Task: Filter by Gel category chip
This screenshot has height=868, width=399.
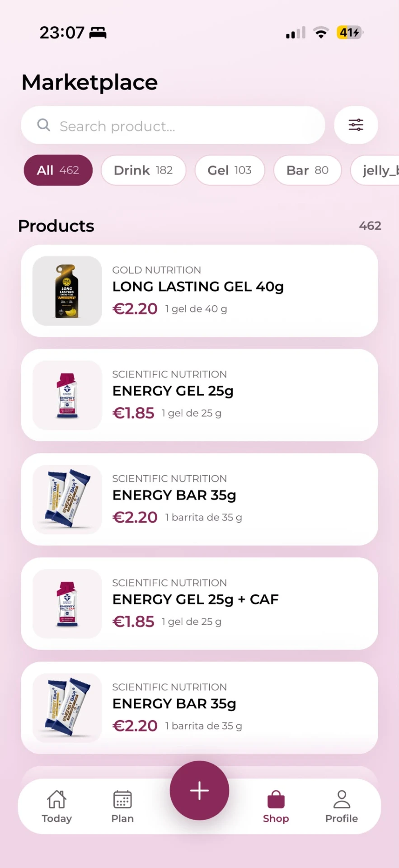Action: click(230, 170)
